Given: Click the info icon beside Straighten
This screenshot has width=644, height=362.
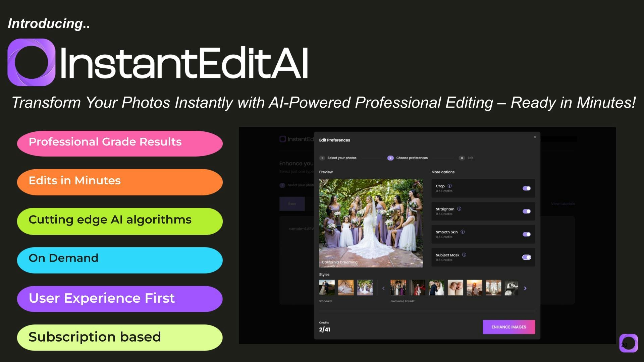Looking at the screenshot, I should [x=459, y=209].
